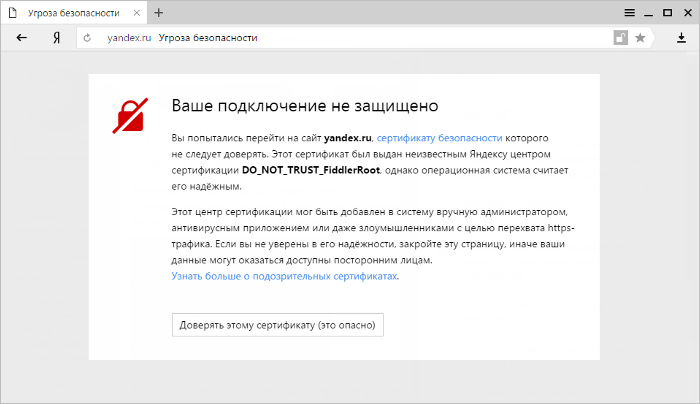Open the browser hamburger menu
Screen dimensions: 700x404
[x=629, y=12]
